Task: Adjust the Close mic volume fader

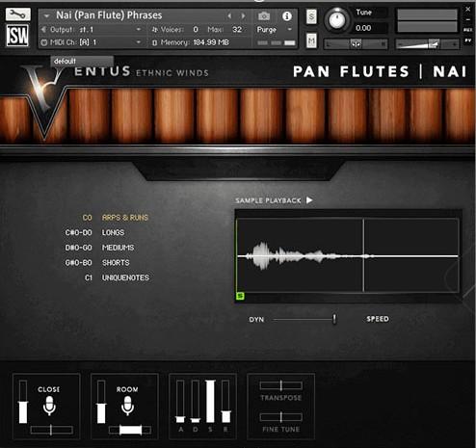Action: (x=23, y=402)
